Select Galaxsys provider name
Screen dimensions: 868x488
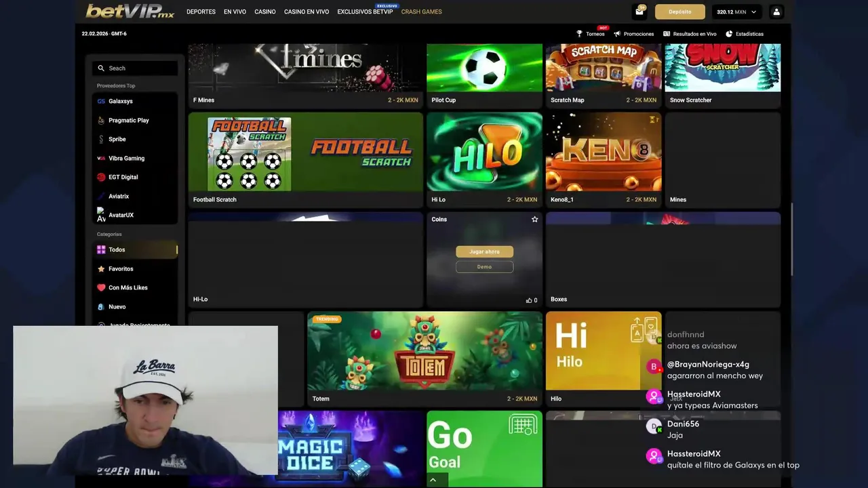click(121, 101)
